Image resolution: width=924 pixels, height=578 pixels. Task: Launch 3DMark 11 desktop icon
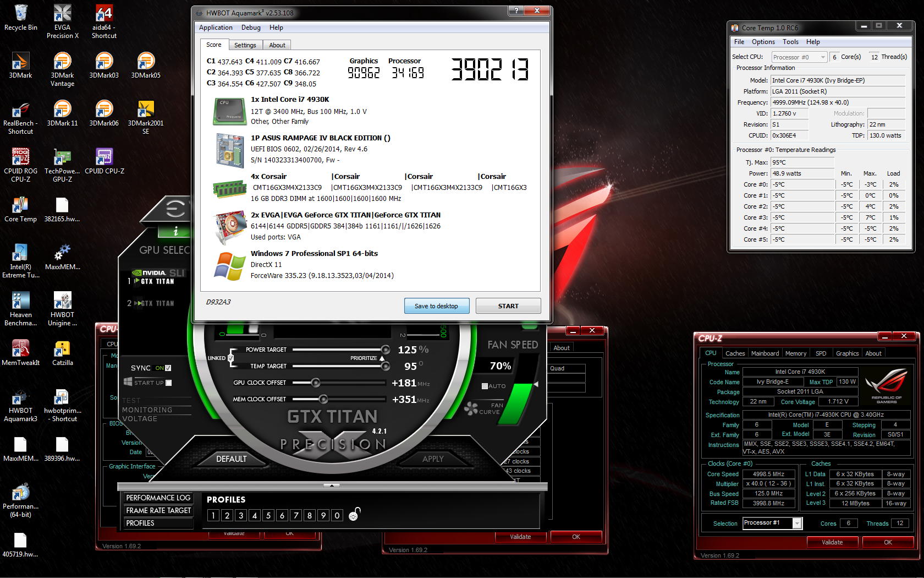[63, 113]
